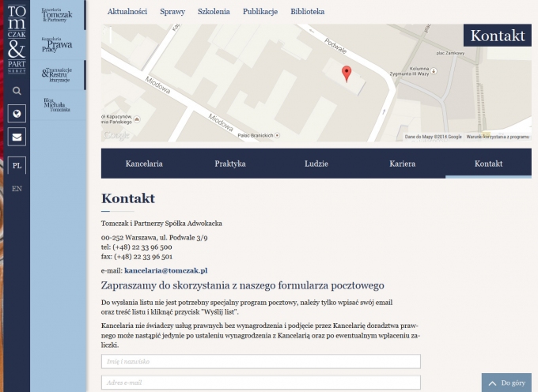Select the Kariera tab
This screenshot has height=392, width=538.
tap(402, 164)
